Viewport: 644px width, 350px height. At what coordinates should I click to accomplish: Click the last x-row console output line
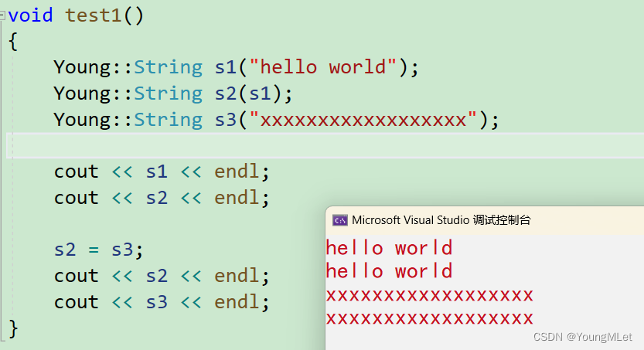[x=430, y=318]
